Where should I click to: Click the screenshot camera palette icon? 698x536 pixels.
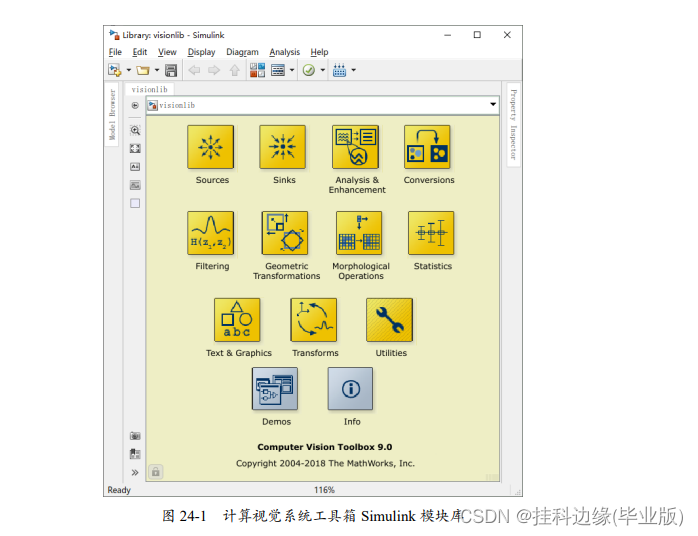(x=135, y=436)
